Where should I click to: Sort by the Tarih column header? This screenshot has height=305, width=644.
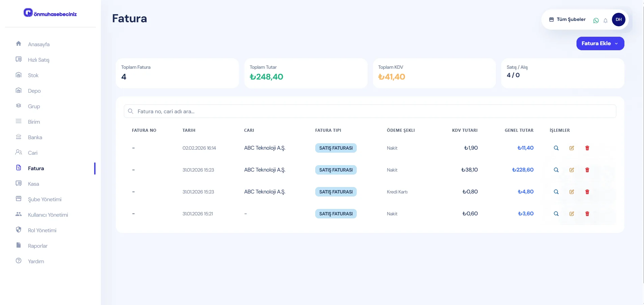click(189, 130)
